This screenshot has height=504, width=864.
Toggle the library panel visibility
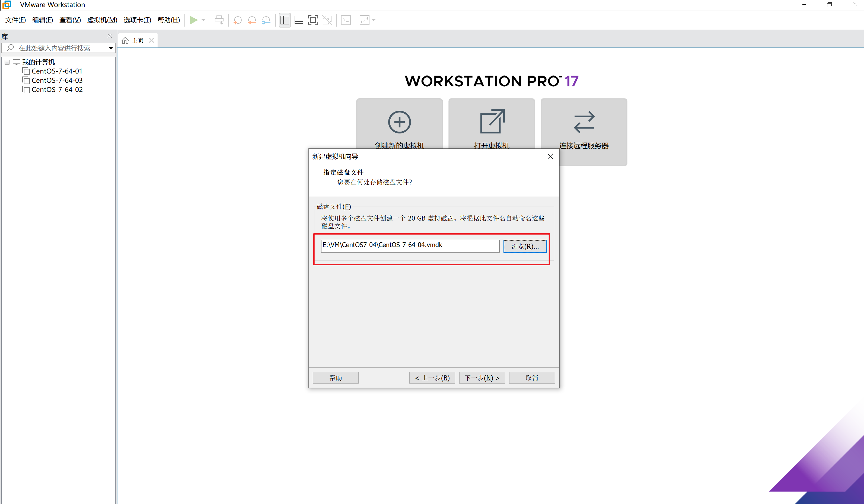(x=285, y=20)
